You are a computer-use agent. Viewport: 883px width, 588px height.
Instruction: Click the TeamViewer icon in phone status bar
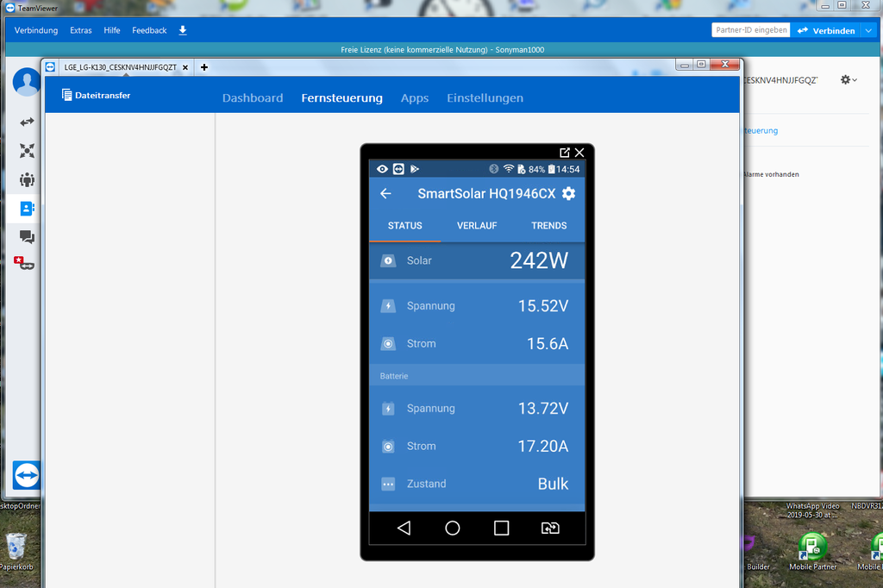coord(398,169)
